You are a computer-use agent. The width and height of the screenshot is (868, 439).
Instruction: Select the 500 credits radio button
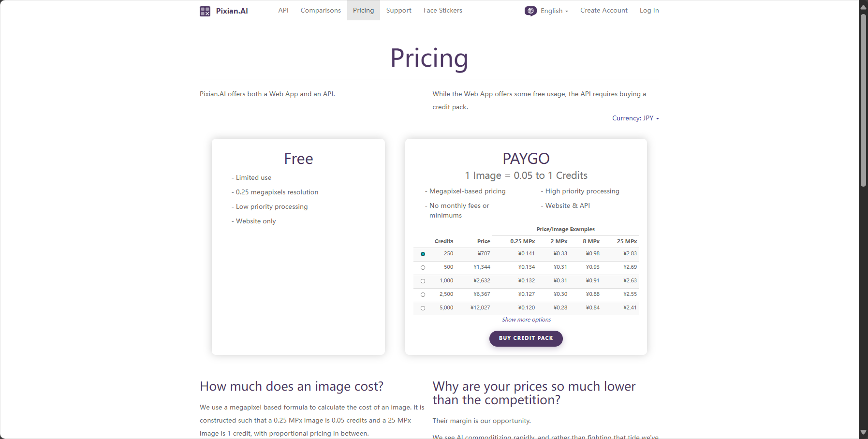tap(423, 267)
